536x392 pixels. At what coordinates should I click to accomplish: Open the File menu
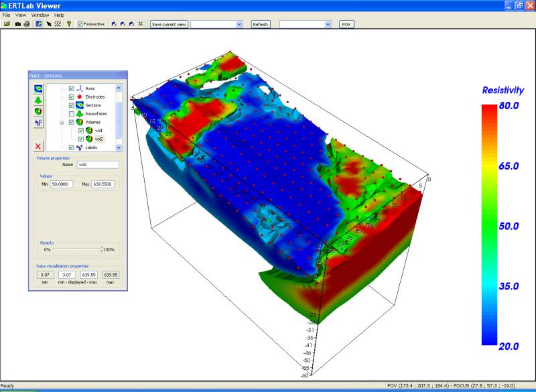[6, 15]
